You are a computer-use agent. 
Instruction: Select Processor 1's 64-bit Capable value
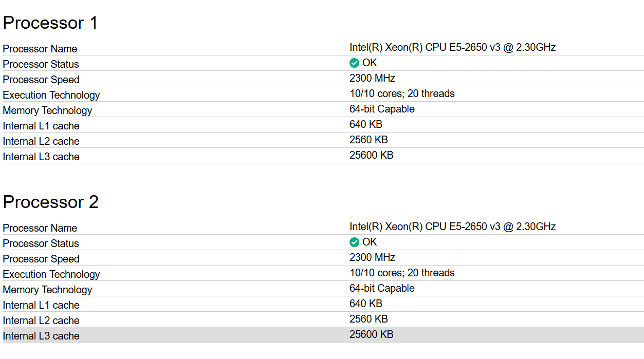pyautogui.click(x=382, y=109)
